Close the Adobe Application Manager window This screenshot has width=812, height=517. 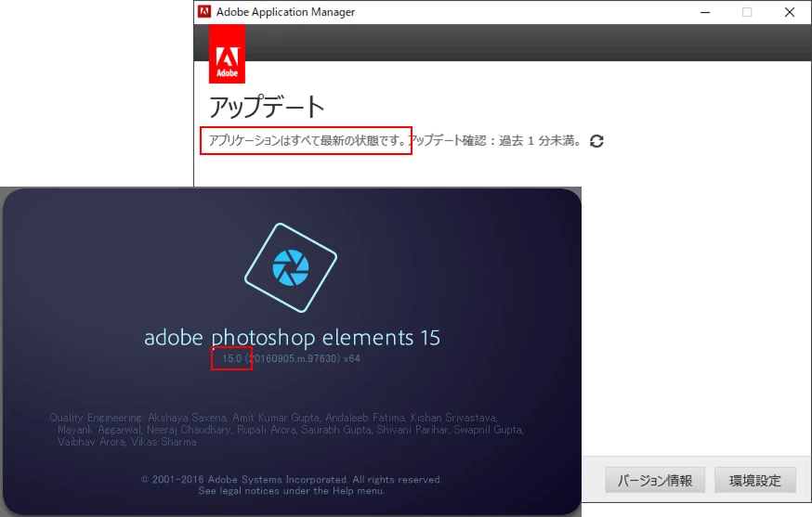[x=789, y=12]
